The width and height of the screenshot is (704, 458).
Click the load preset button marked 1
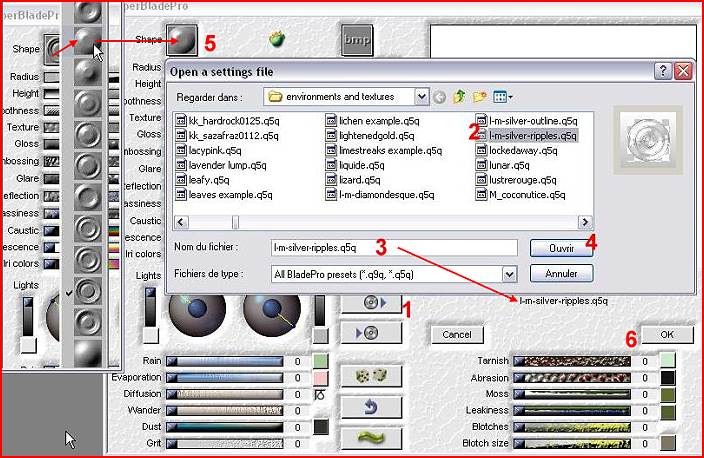[370, 302]
